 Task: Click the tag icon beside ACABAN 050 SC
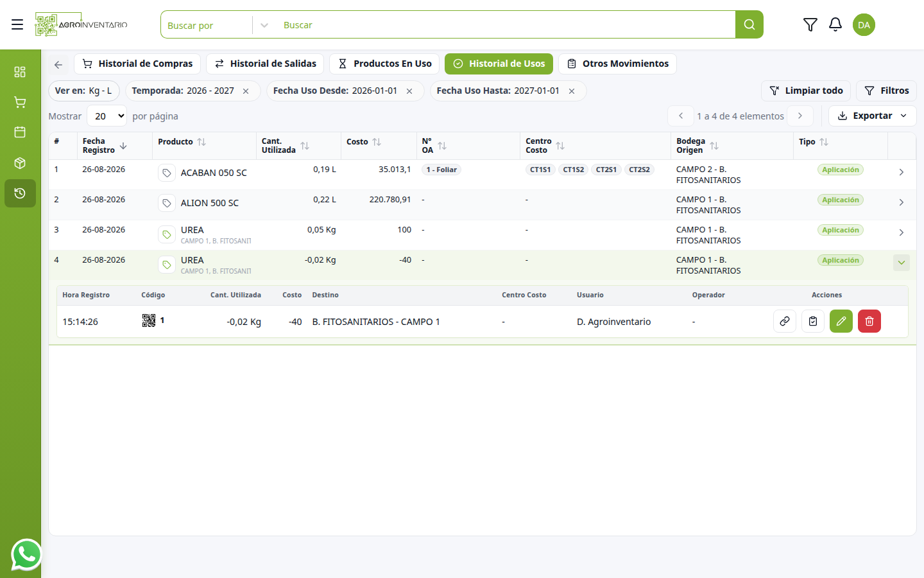point(167,173)
